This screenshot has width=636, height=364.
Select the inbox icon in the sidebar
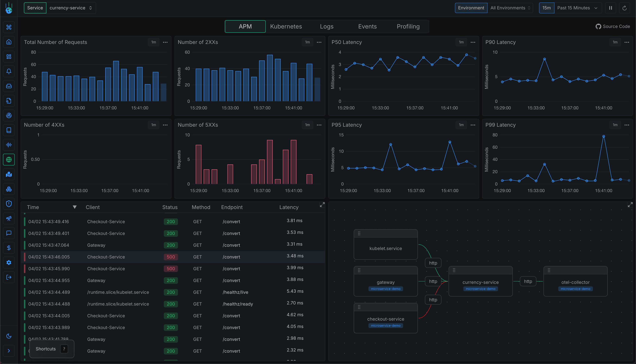click(x=9, y=86)
